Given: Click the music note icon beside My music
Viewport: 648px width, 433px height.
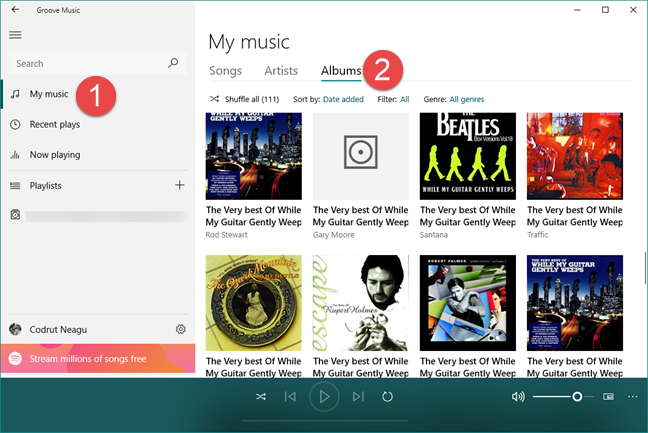Looking at the screenshot, I should (15, 94).
